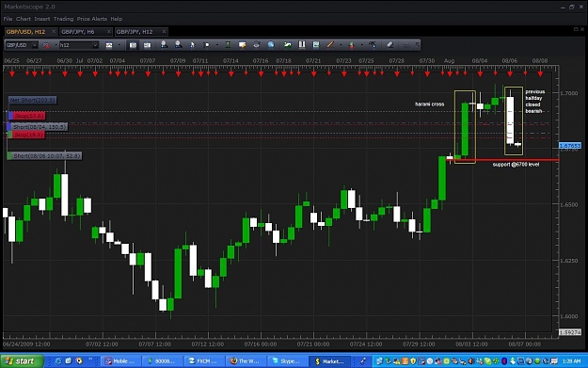Click the small square marker tool icon
This screenshot has height=368, width=588.
point(207,45)
